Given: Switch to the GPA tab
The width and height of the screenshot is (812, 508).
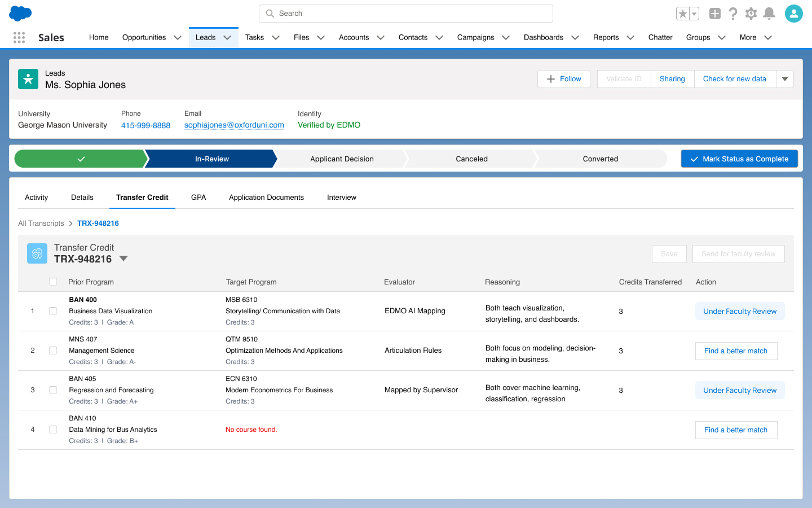Looking at the screenshot, I should point(198,198).
